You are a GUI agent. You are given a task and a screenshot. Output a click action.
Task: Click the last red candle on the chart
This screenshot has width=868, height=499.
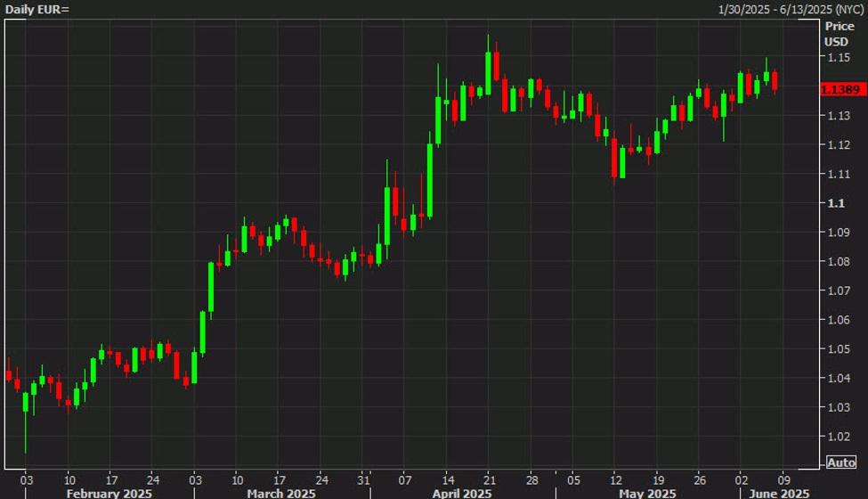pos(775,80)
